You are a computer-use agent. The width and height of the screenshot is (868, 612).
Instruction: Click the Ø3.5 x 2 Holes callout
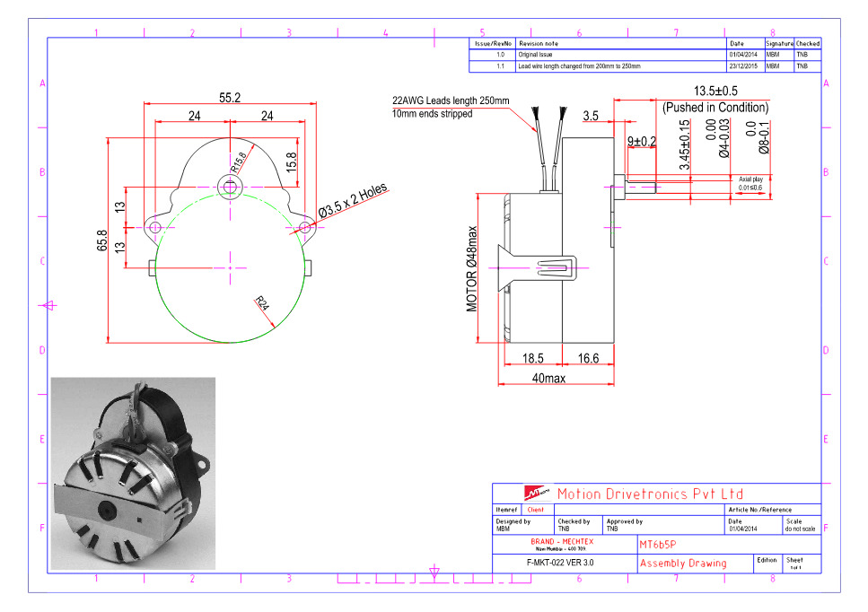(x=353, y=200)
